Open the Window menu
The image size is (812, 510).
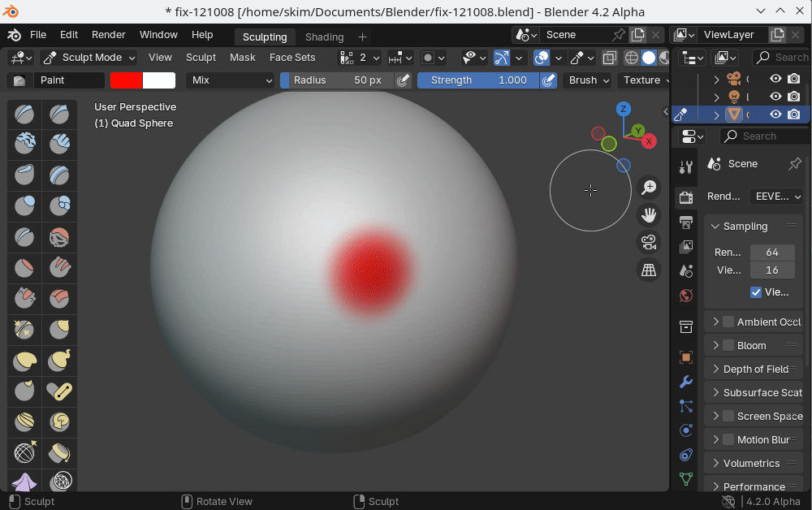(158, 35)
